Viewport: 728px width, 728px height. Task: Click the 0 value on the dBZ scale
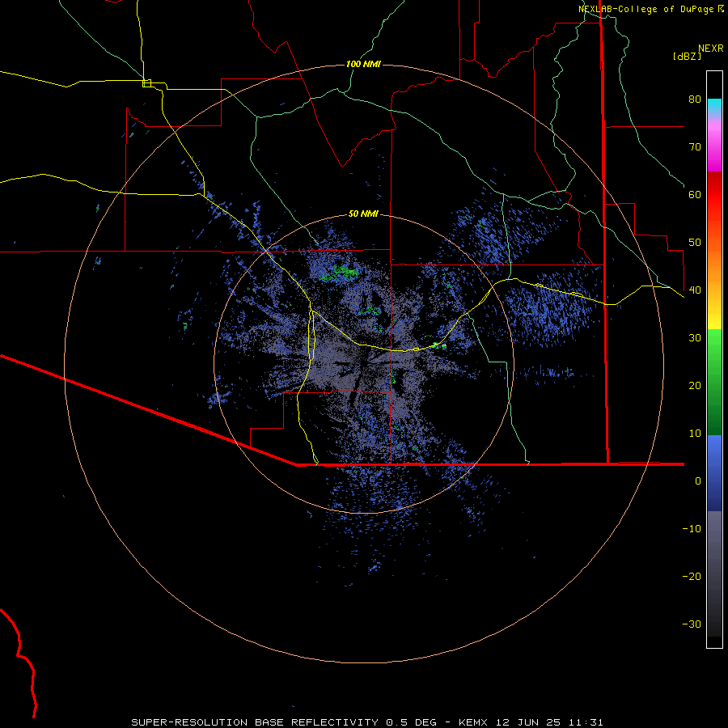tap(698, 481)
